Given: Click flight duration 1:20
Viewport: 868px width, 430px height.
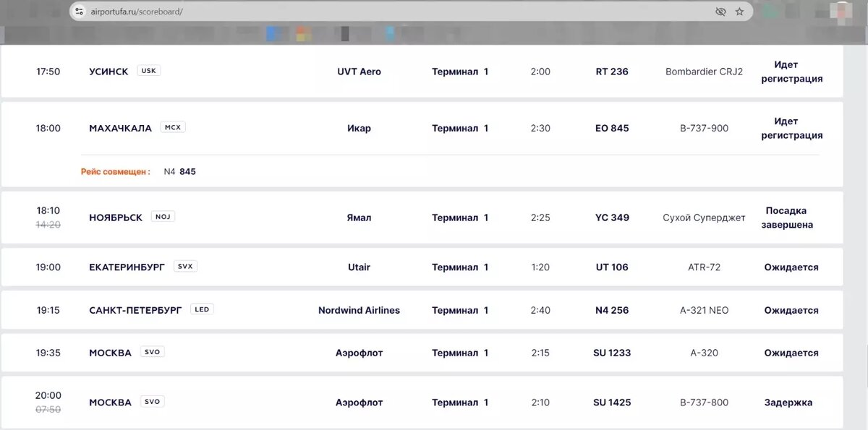Looking at the screenshot, I should pos(540,267).
